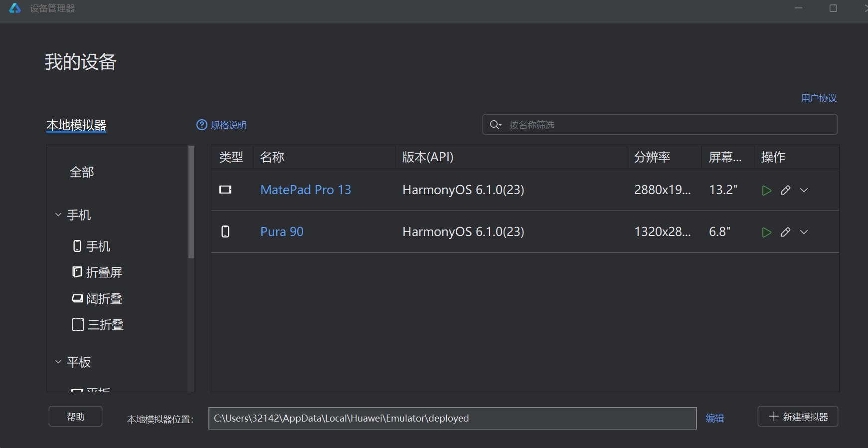This screenshot has height=448, width=868.
Task: Click the 类型 column header
Action: [231, 157]
